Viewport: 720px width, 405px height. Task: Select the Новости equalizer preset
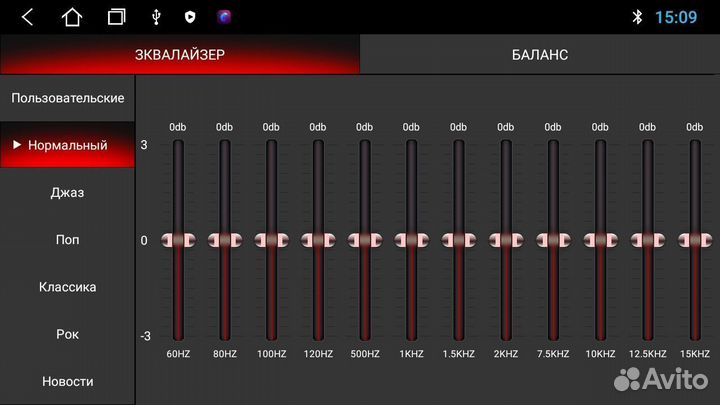(67, 381)
